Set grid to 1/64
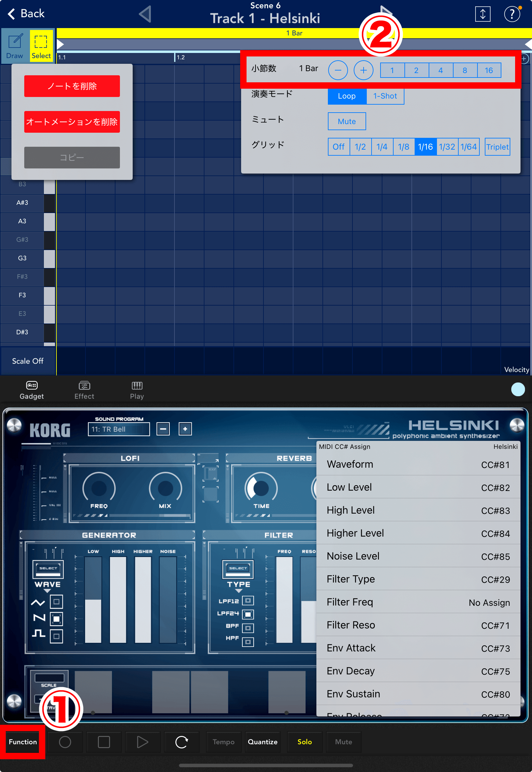Viewport: 532px width, 772px height. (x=469, y=147)
